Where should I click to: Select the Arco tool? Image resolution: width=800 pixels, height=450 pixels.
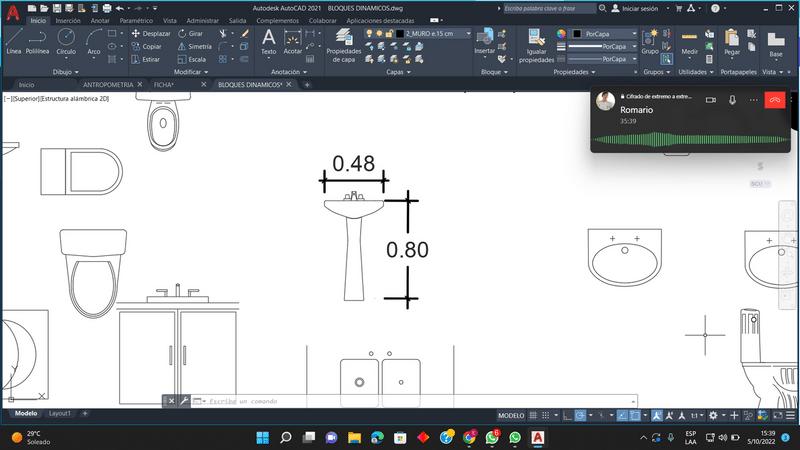pos(94,42)
